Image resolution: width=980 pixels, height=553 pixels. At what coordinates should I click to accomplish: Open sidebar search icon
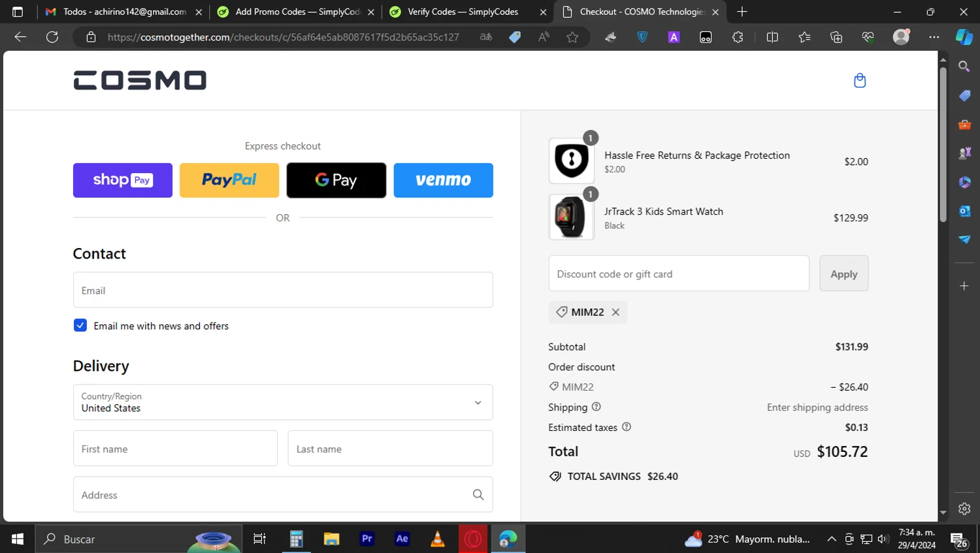coord(964,67)
